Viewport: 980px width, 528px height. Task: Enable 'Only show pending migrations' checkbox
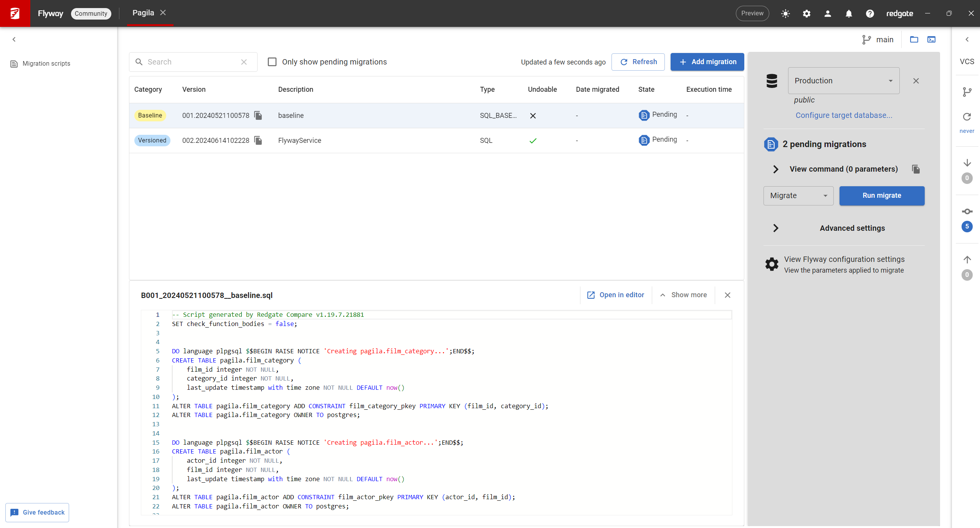click(x=272, y=61)
